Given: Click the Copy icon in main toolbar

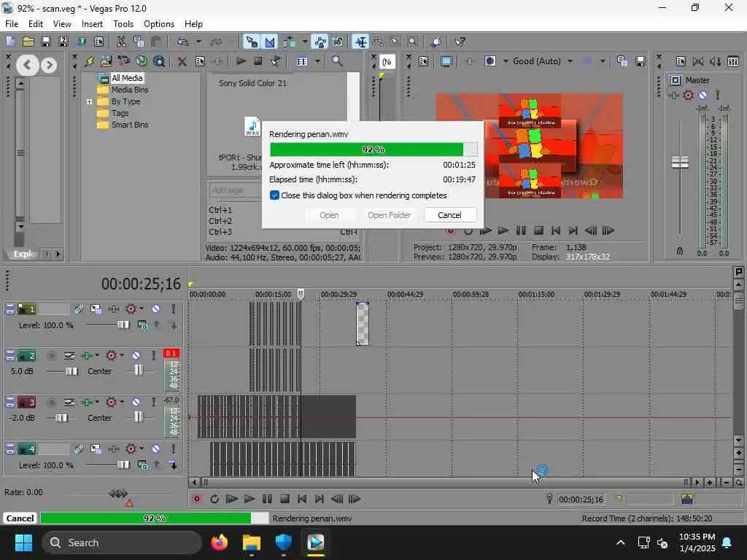Looking at the screenshot, I should (x=139, y=42).
